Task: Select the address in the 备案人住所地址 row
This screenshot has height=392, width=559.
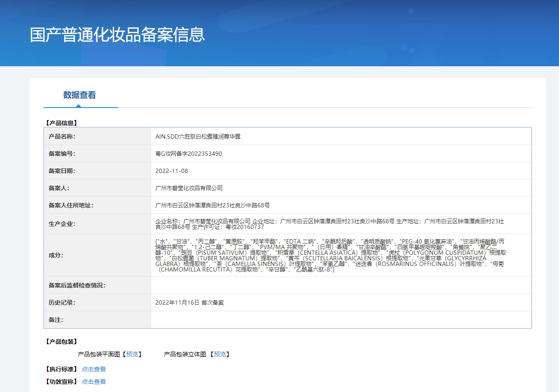Action: tap(213, 205)
